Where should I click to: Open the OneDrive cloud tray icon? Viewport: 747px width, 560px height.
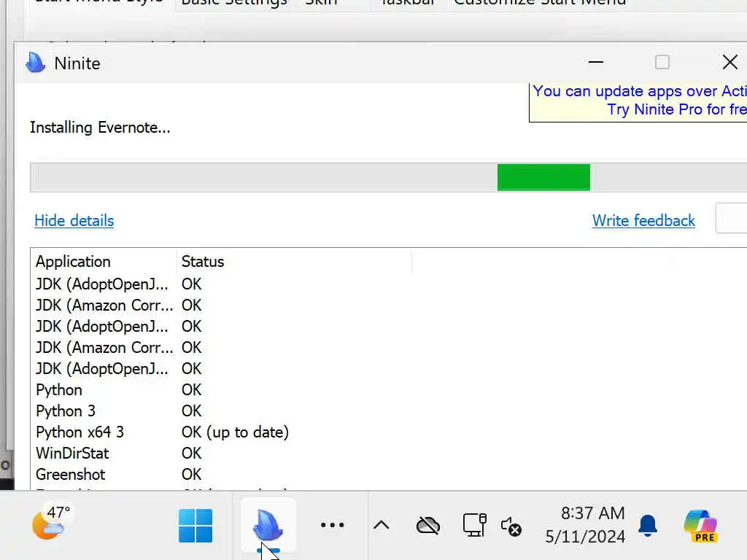click(x=428, y=526)
